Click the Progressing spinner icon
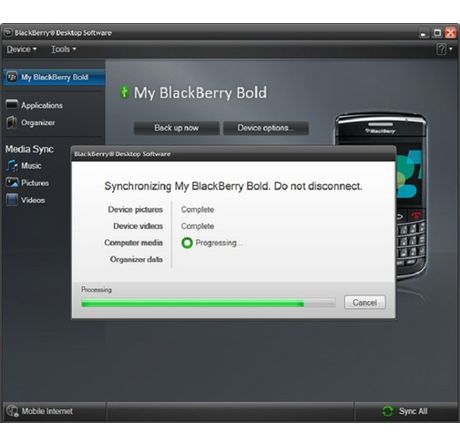This screenshot has height=447, width=460. (x=187, y=243)
